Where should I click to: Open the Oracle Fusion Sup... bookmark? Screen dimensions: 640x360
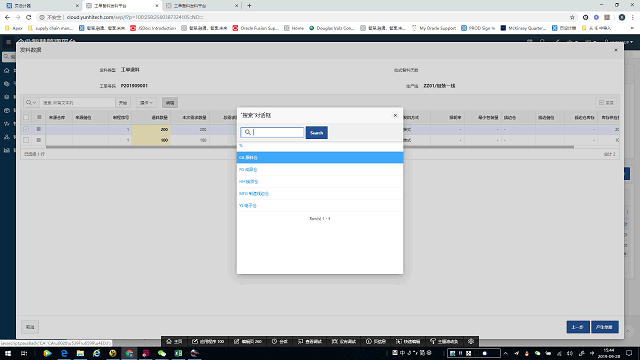click(x=256, y=28)
